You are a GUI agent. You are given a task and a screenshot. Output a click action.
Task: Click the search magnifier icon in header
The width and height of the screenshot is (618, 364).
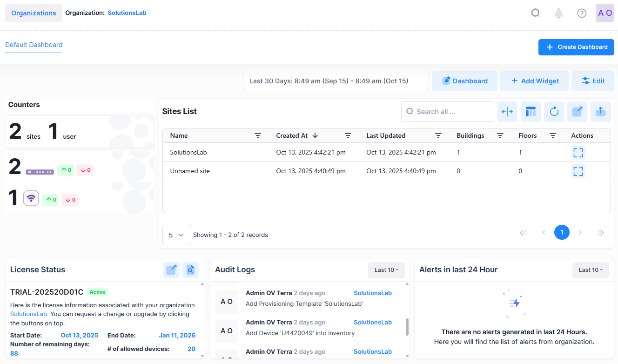coord(536,13)
